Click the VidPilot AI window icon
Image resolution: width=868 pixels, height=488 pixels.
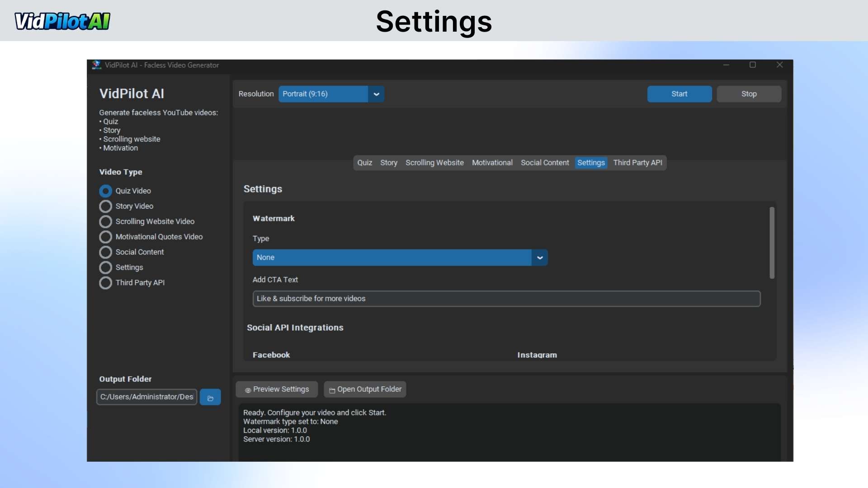tap(96, 65)
